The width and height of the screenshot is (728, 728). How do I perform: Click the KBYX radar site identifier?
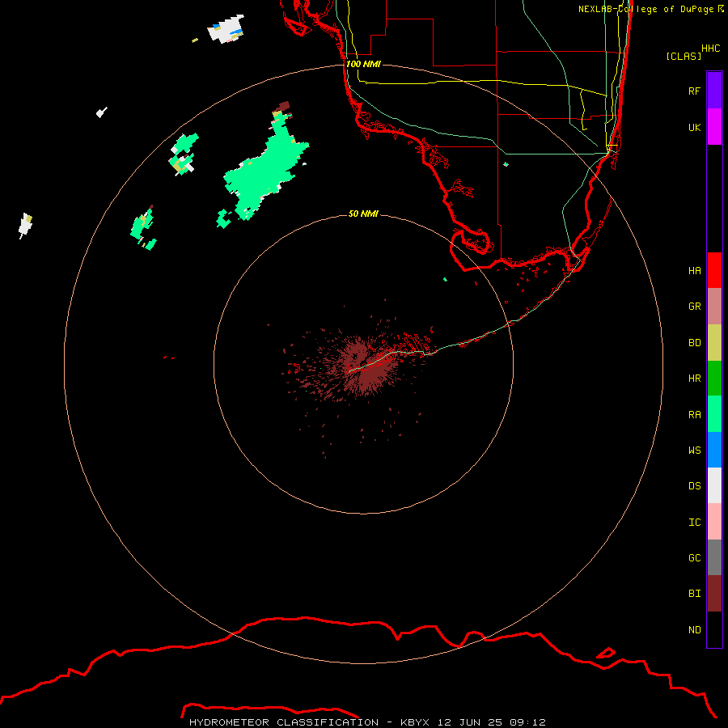click(x=415, y=722)
